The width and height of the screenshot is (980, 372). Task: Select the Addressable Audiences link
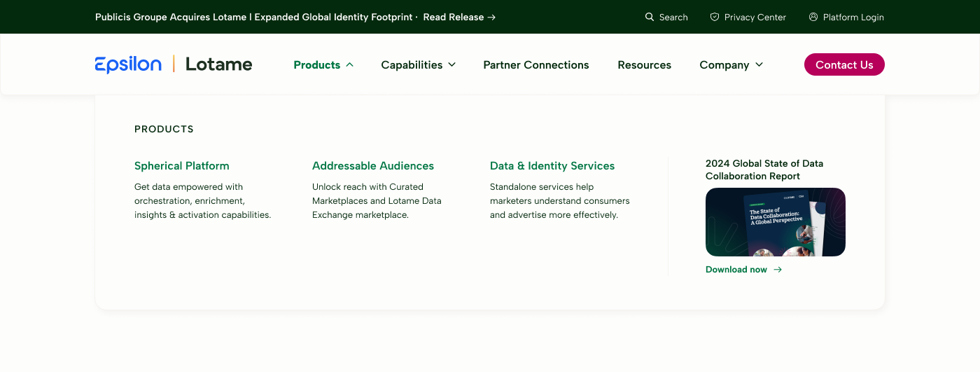[373, 166]
